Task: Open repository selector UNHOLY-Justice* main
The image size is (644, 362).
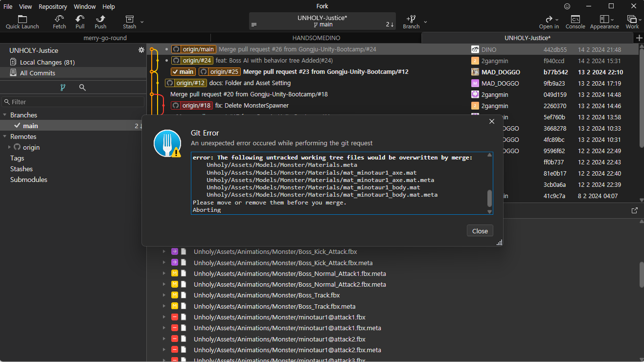Action: [322, 21]
